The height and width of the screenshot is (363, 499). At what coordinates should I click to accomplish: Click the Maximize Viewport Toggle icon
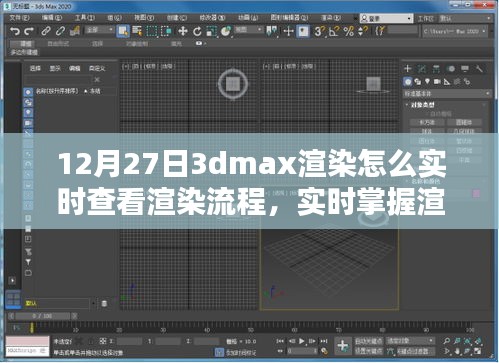tap(478, 351)
